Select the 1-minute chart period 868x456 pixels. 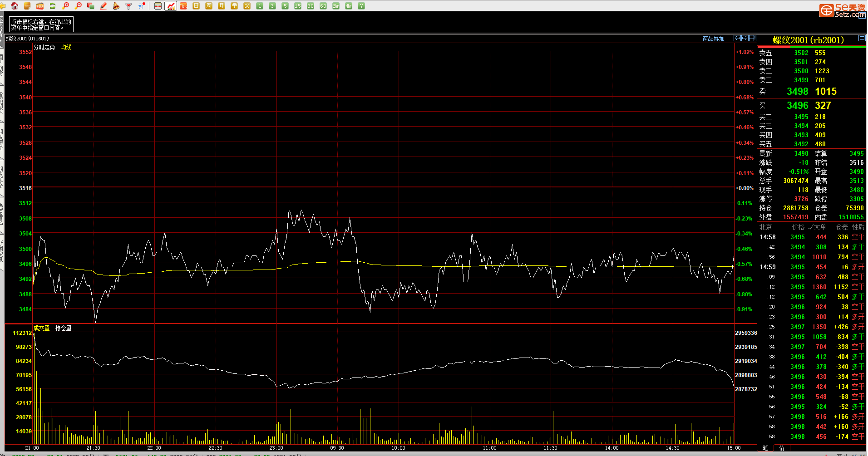coord(260,6)
